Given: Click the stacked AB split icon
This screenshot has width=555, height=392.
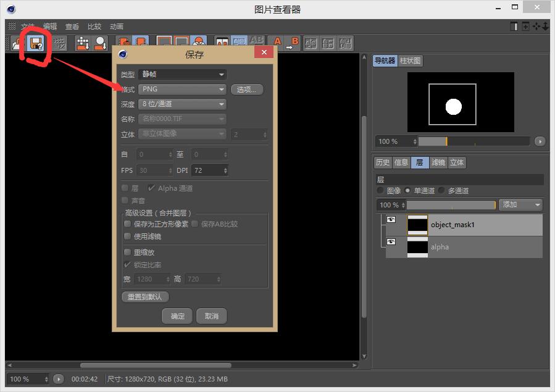Looking at the screenshot, I should pyautogui.click(x=328, y=43).
